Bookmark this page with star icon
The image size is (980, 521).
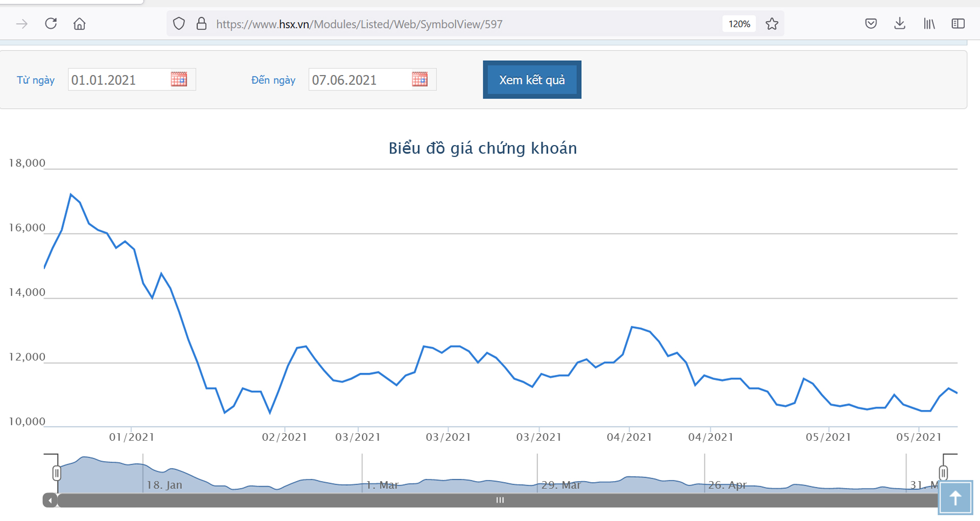(x=772, y=24)
